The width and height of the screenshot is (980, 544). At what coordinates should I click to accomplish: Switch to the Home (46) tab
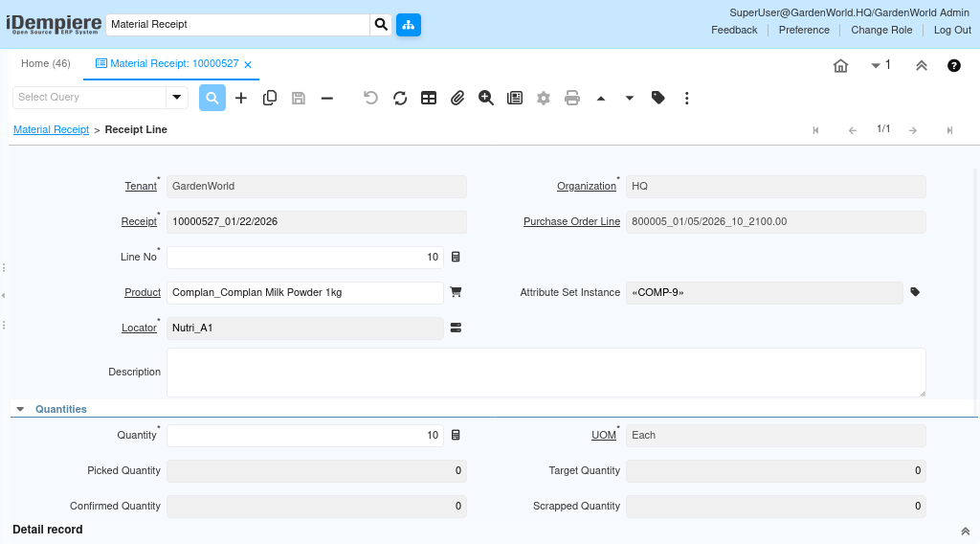tap(46, 63)
